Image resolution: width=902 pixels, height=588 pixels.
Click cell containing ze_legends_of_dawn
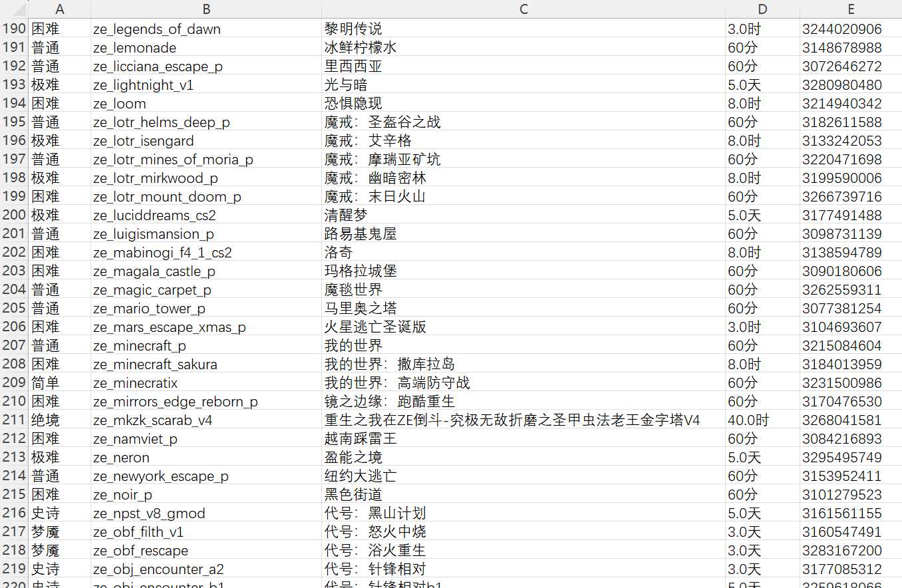206,29
